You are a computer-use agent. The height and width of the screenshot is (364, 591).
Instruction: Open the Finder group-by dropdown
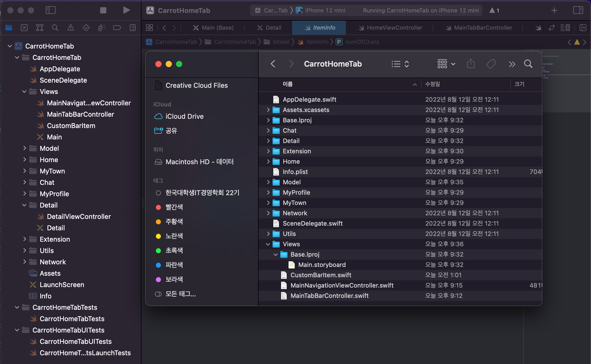(x=446, y=64)
